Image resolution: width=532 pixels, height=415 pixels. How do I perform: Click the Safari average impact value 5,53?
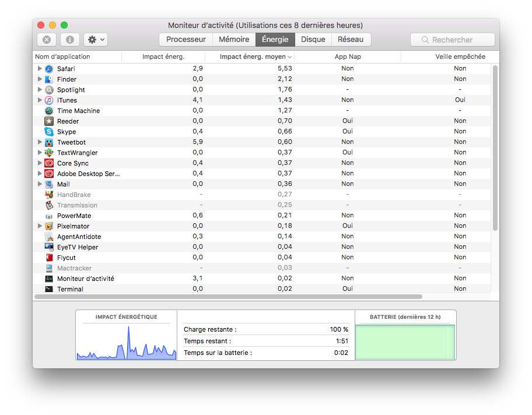[285, 69]
